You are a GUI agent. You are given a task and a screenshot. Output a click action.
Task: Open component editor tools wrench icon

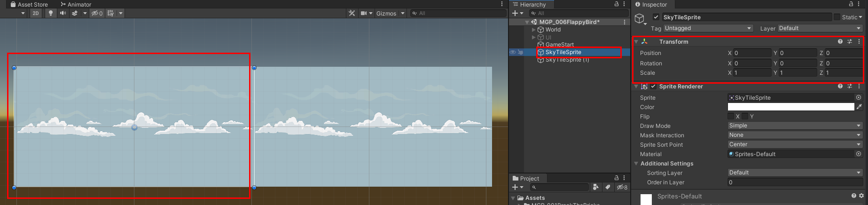click(x=352, y=13)
